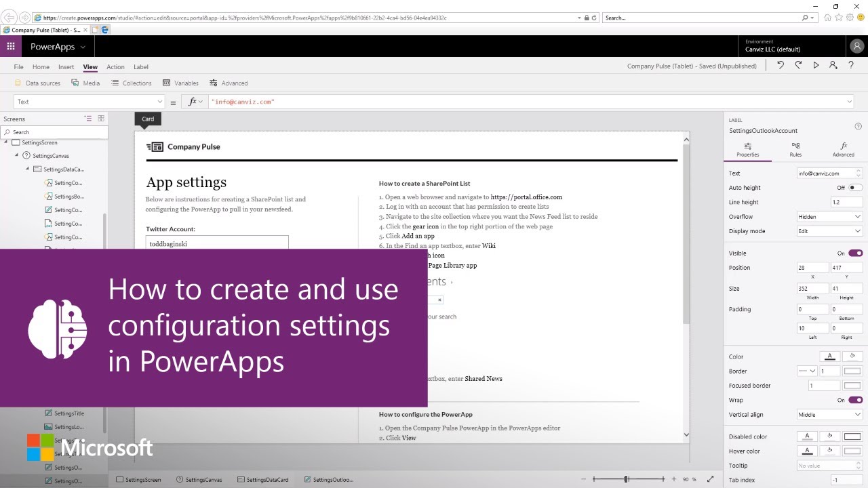Open the share app icon

tap(833, 65)
